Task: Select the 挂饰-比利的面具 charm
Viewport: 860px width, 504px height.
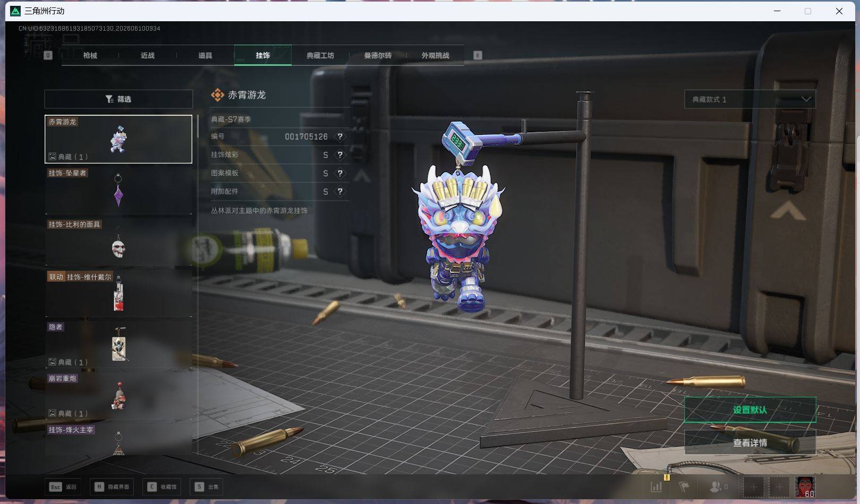Action: (118, 242)
